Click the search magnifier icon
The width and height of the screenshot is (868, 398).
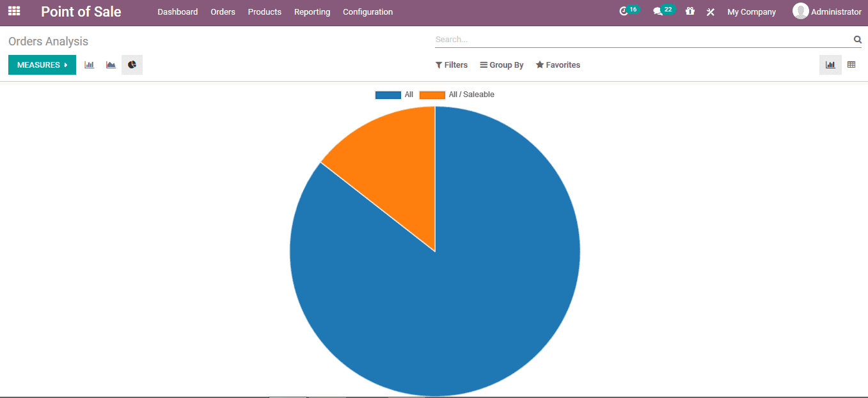pos(857,40)
